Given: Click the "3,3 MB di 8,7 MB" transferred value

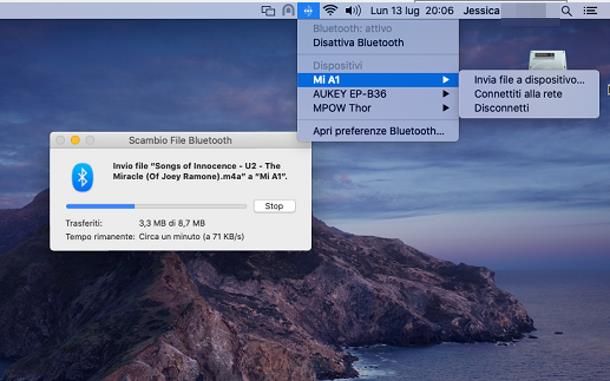Looking at the screenshot, I should [172, 223].
